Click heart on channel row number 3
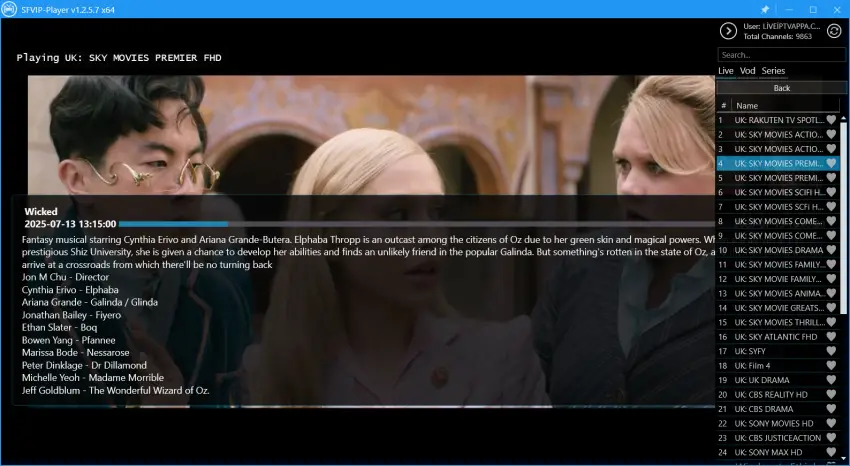Image resolution: width=850 pixels, height=466 pixels. (x=831, y=148)
